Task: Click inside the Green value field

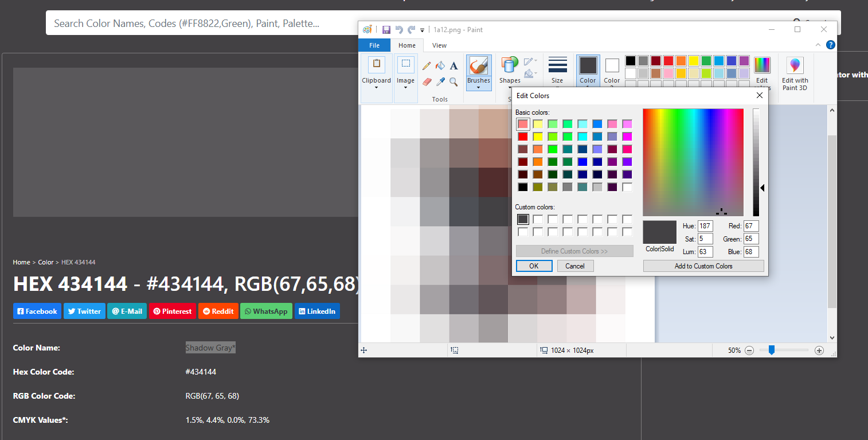Action: point(752,239)
